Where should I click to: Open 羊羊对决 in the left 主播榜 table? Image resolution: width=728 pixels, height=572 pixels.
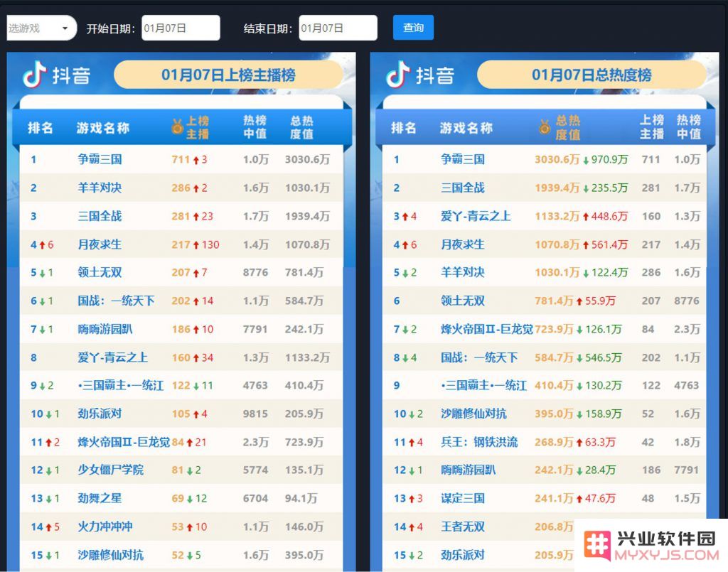pos(100,188)
